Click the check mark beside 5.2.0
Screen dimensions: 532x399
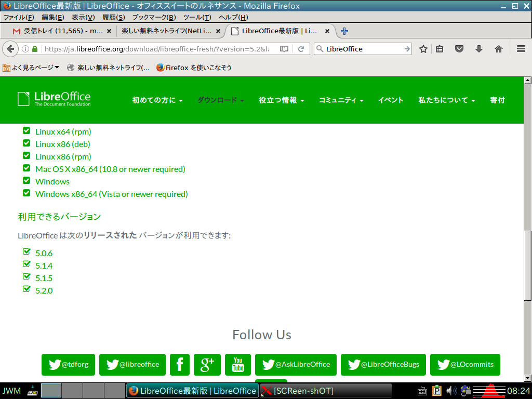coord(26,289)
